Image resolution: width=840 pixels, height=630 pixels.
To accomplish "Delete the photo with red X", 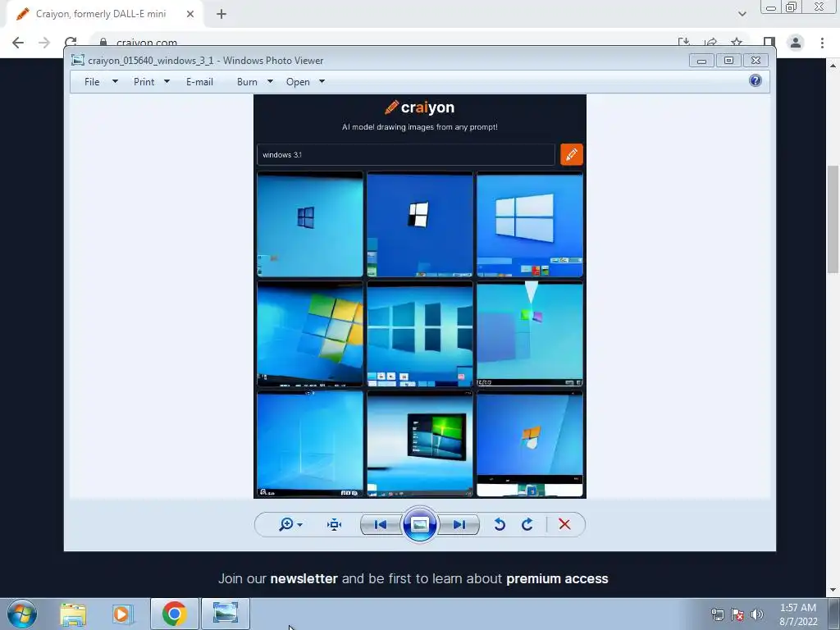I will pyautogui.click(x=564, y=524).
